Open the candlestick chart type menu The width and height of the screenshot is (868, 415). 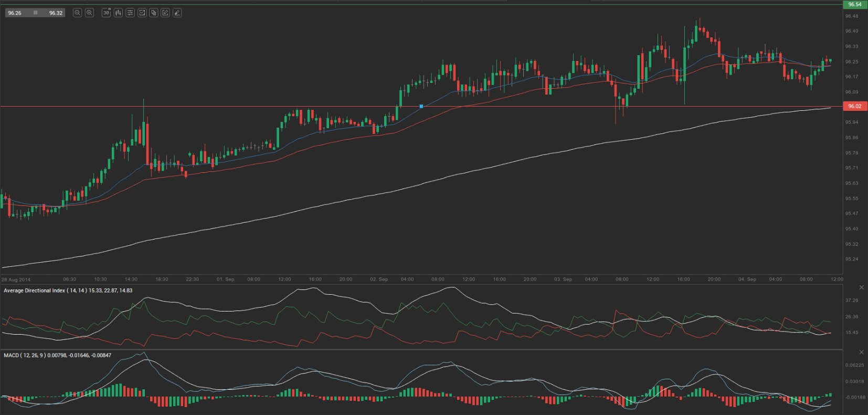tap(118, 13)
